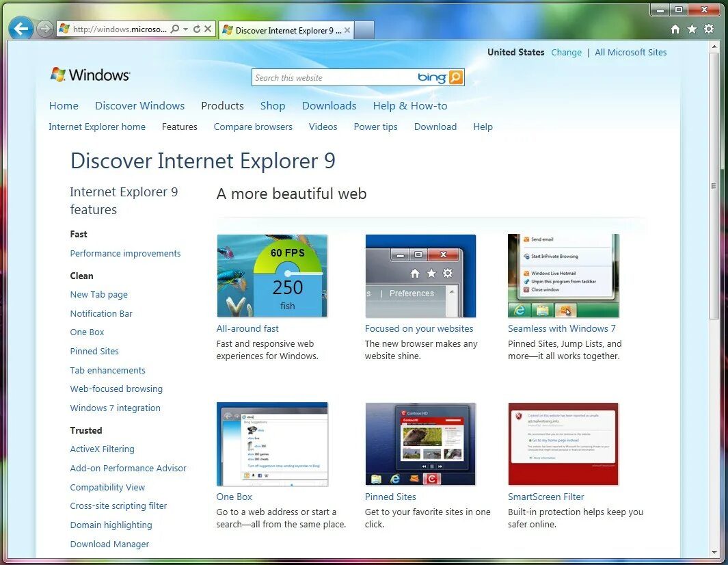
Task: Open SmartScreen Filter link
Action: 546,497
